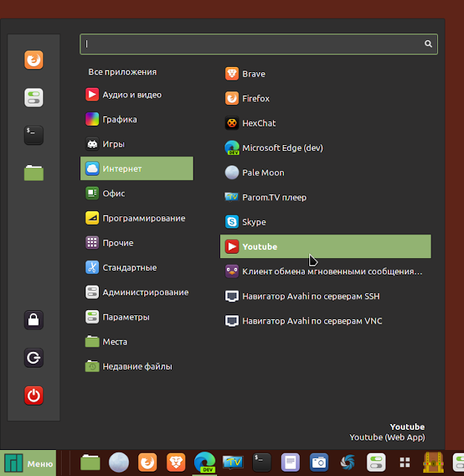Launch Parom.TV плеер from the list
Viewport: 464px width, 476px height.
[x=325, y=197]
